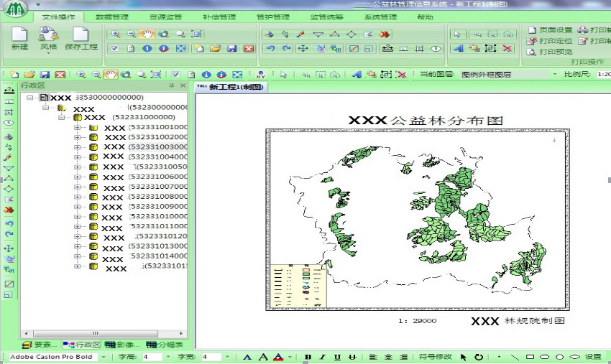Click the rectangle shape tool in bottom toolbar
Viewport: 611px width, 364px height.
530,357
